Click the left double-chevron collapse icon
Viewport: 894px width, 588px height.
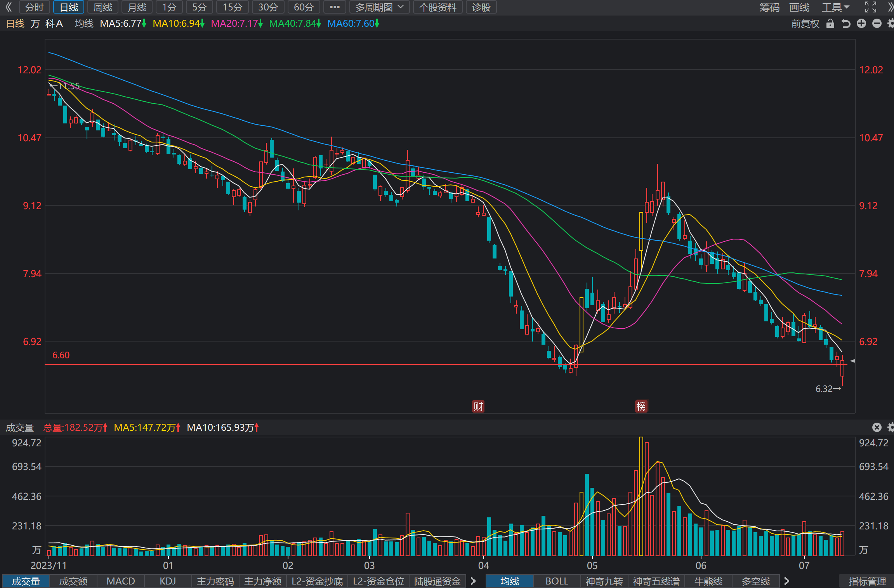point(9,7)
